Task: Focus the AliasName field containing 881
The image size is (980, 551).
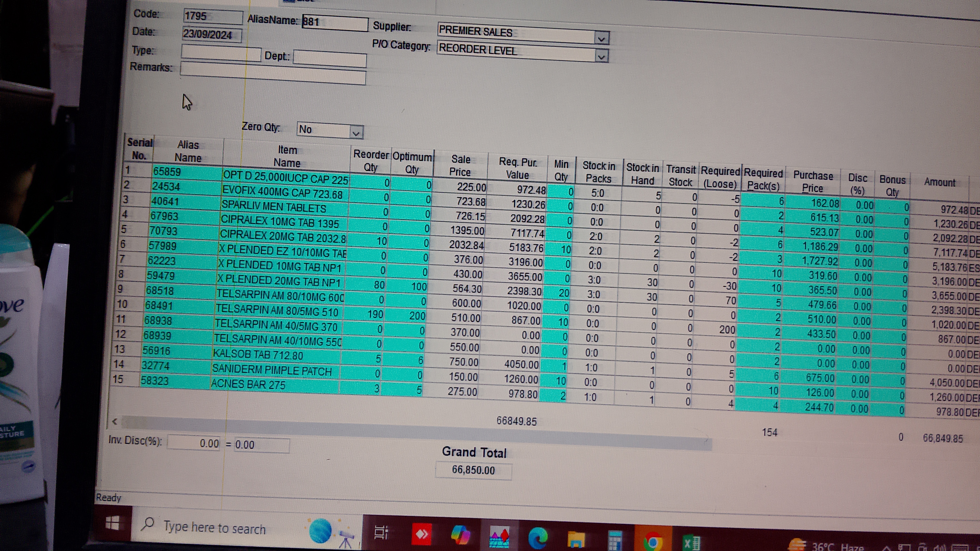Action: tap(335, 23)
